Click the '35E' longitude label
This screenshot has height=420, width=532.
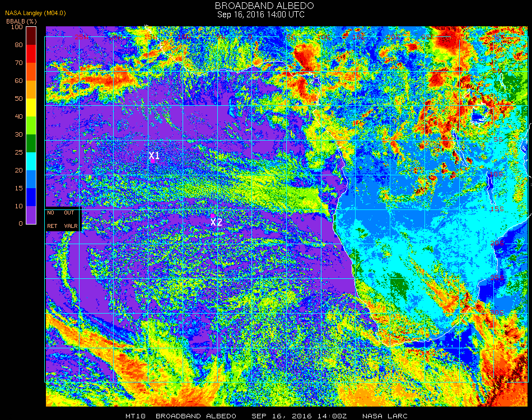[x=498, y=37]
